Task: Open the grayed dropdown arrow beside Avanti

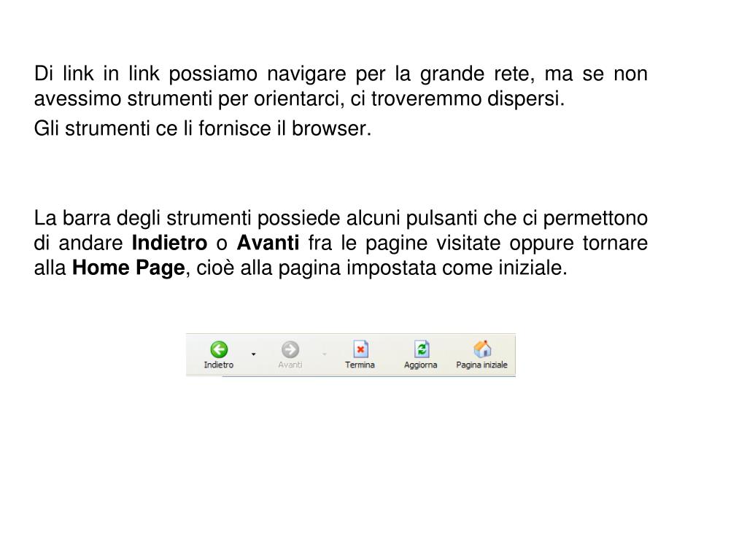Action: pos(325,354)
